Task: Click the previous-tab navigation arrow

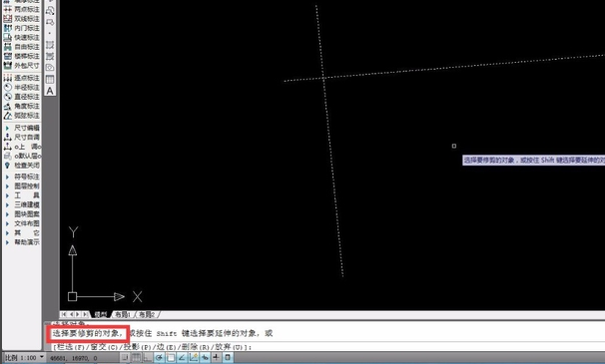Action: pyautogui.click(x=71, y=315)
